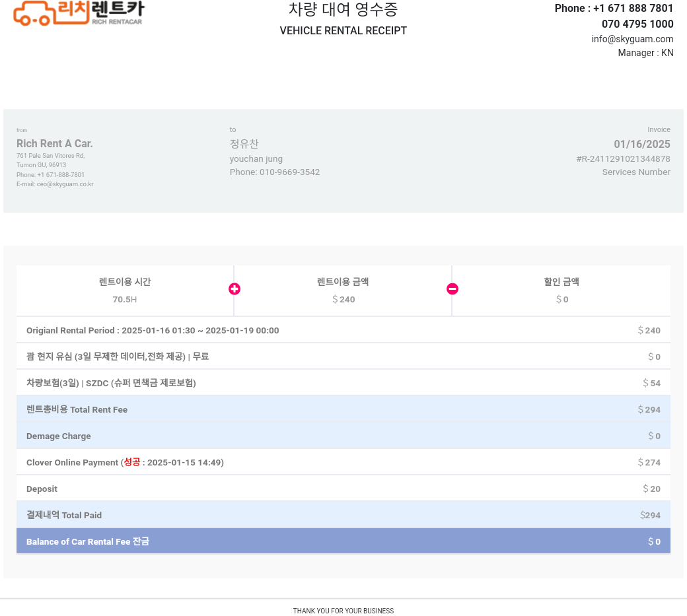This screenshot has width=687, height=616.
Task: Click the Origianl Rental Period row text
Action: [153, 331]
